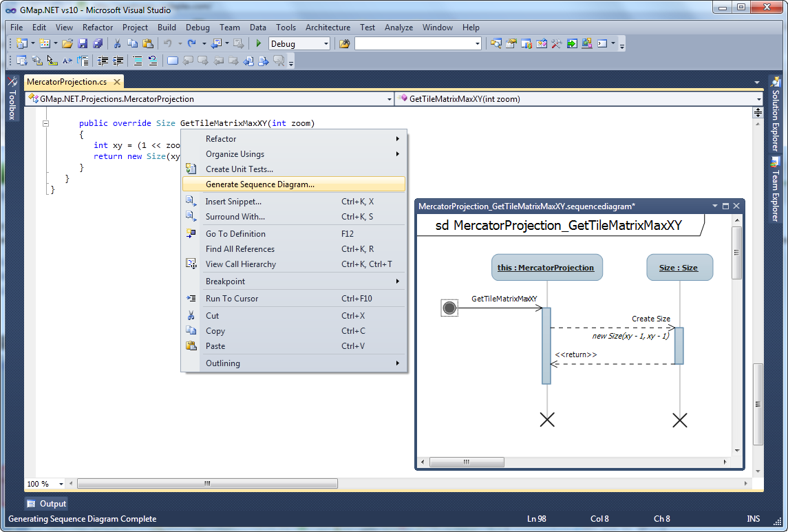Save the current file using the floppy icon
788x532 pixels.
[83, 44]
